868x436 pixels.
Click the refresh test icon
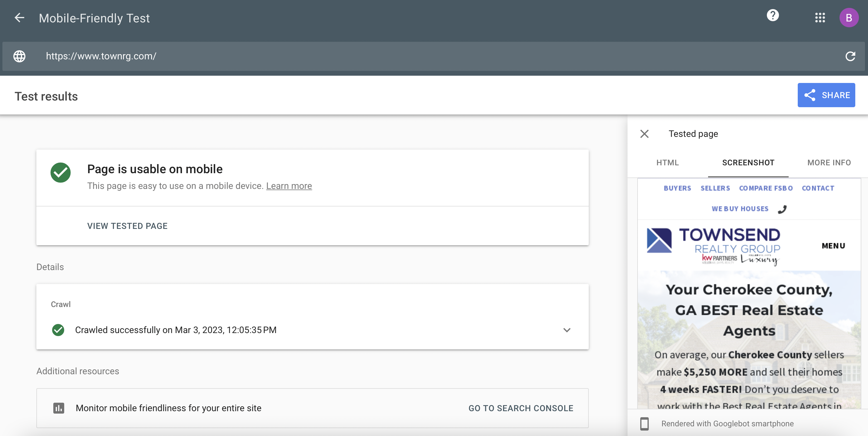[x=850, y=56]
